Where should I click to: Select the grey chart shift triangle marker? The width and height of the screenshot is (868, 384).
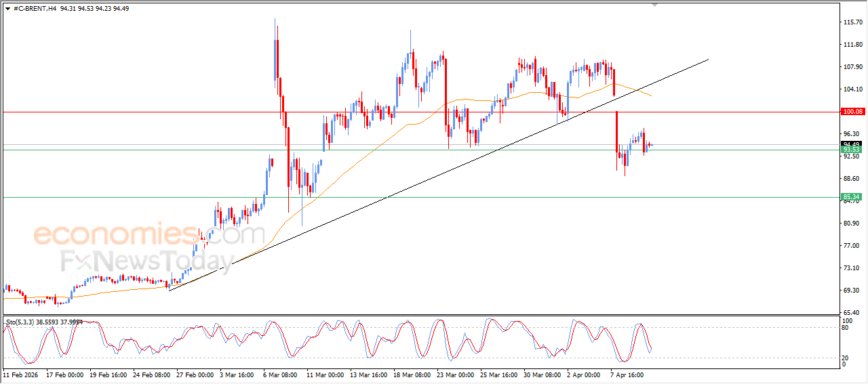coord(654,4)
